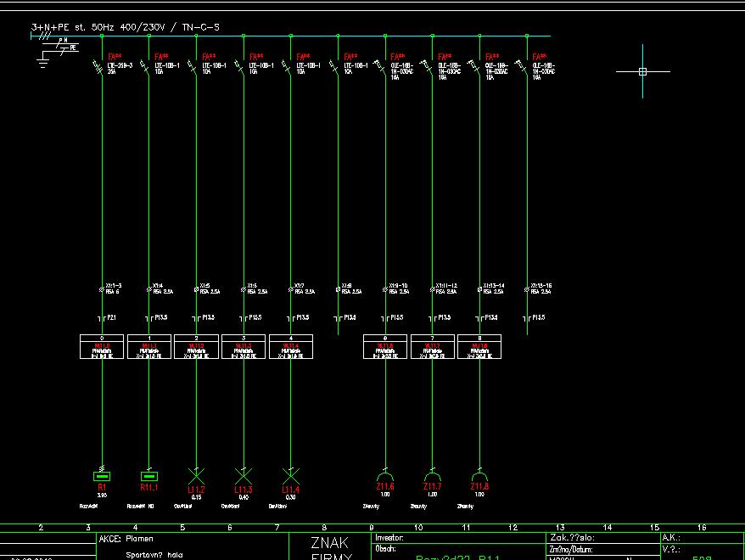Click column number 13 on the border ruler
The height and width of the screenshot is (560, 745).
click(x=560, y=527)
